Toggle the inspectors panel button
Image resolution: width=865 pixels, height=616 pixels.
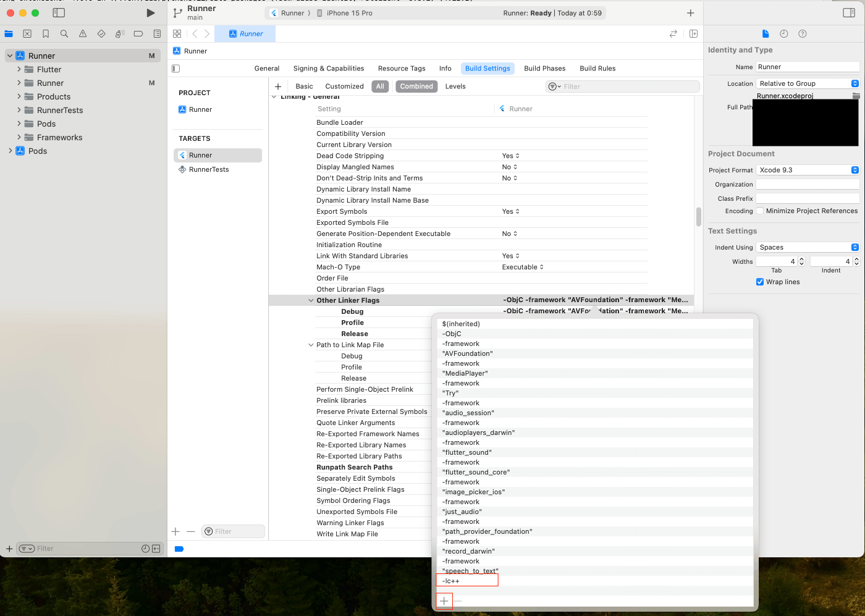(x=849, y=13)
